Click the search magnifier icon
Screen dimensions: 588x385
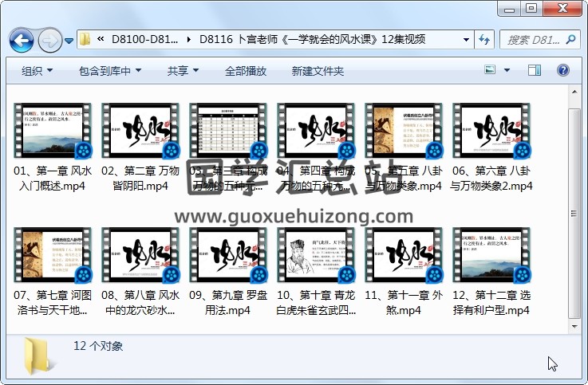click(572, 39)
